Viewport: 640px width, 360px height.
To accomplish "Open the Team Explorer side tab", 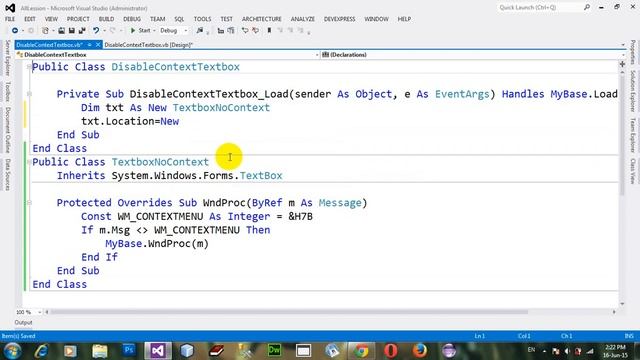I will point(632,136).
